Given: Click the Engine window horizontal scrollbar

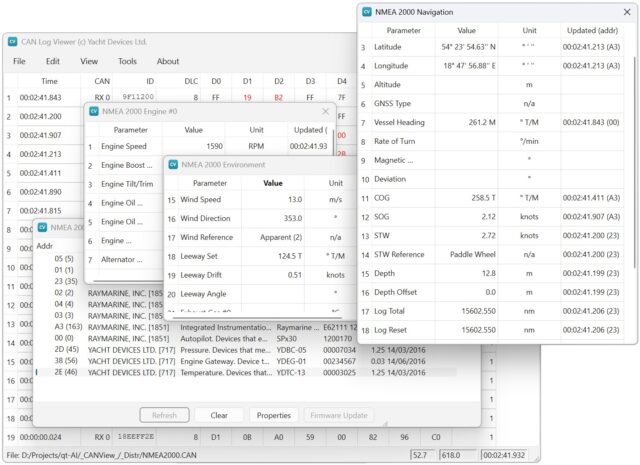Looking at the screenshot, I should 127,281.
